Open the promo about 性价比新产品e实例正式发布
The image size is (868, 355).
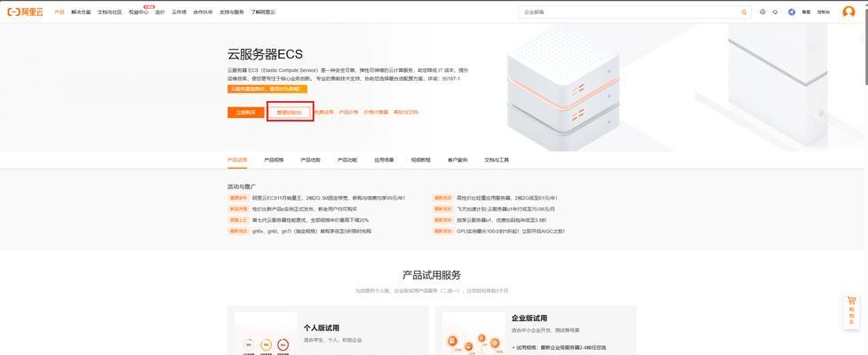coord(305,209)
